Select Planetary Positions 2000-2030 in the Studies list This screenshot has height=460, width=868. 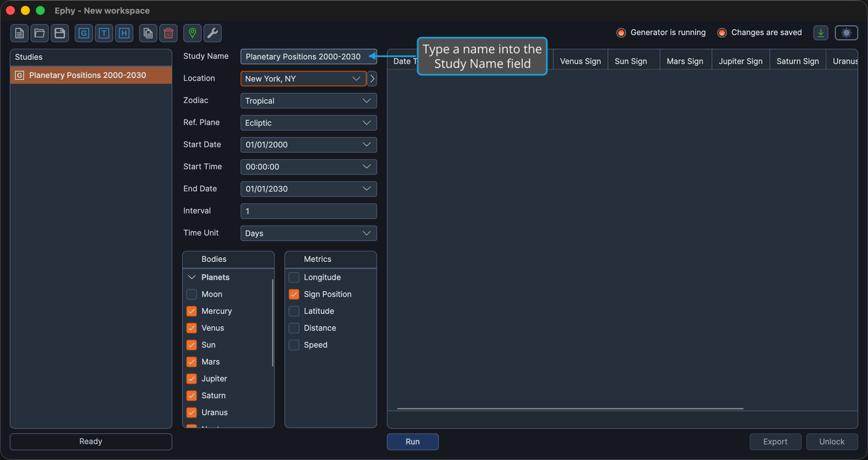point(91,75)
